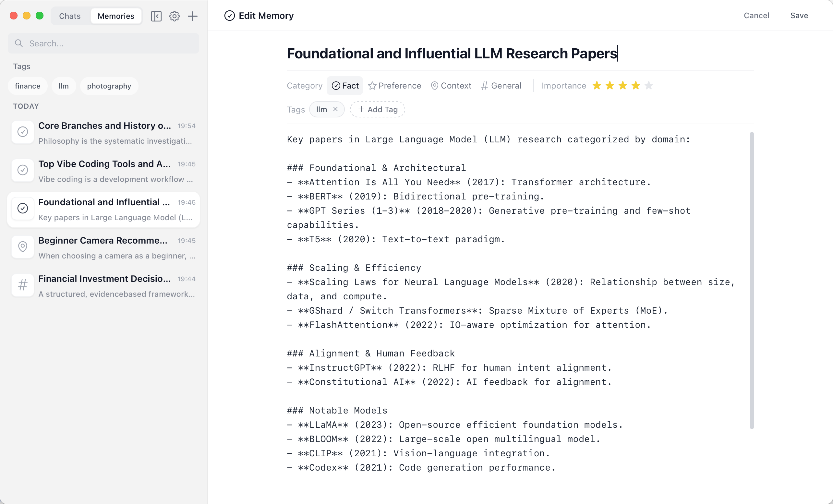Open settings gear icon

click(175, 16)
